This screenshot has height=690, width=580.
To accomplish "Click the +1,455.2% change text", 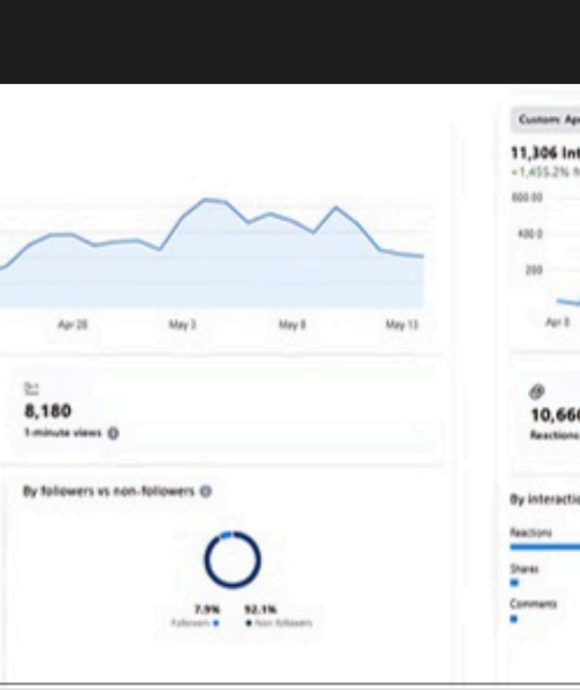I will 546,172.
